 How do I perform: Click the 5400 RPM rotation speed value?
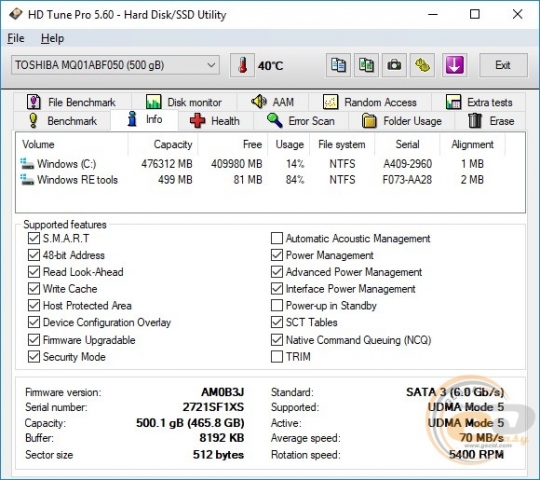pos(476,455)
